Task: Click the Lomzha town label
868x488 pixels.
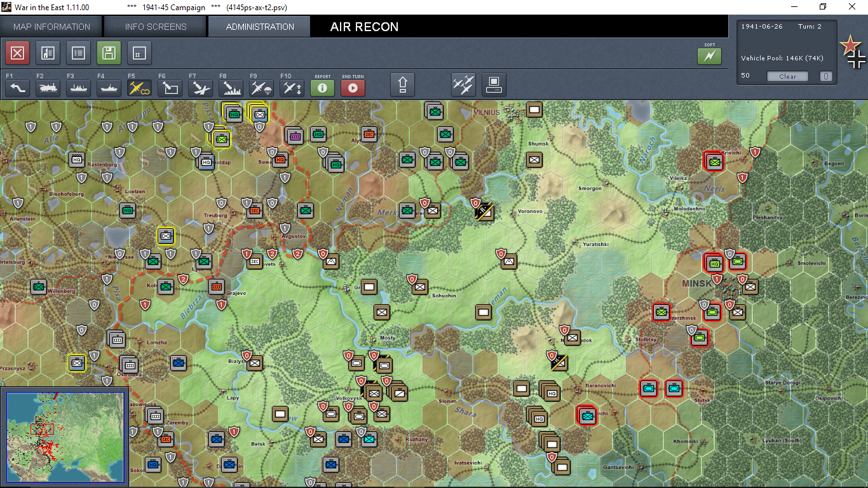Action: click(156, 342)
